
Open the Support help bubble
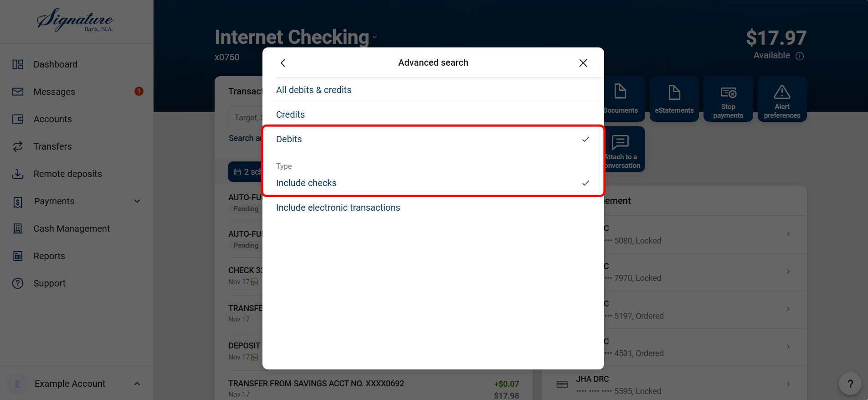849,384
